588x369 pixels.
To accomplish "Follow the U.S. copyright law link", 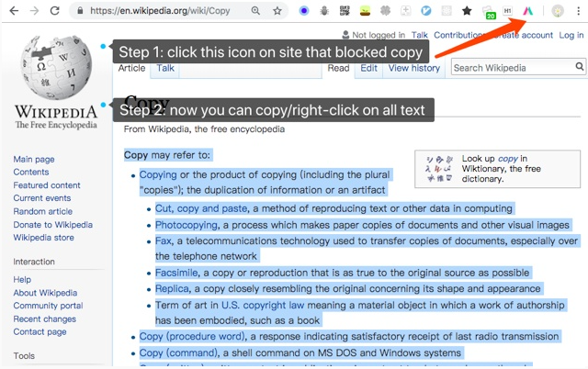I will click(263, 305).
